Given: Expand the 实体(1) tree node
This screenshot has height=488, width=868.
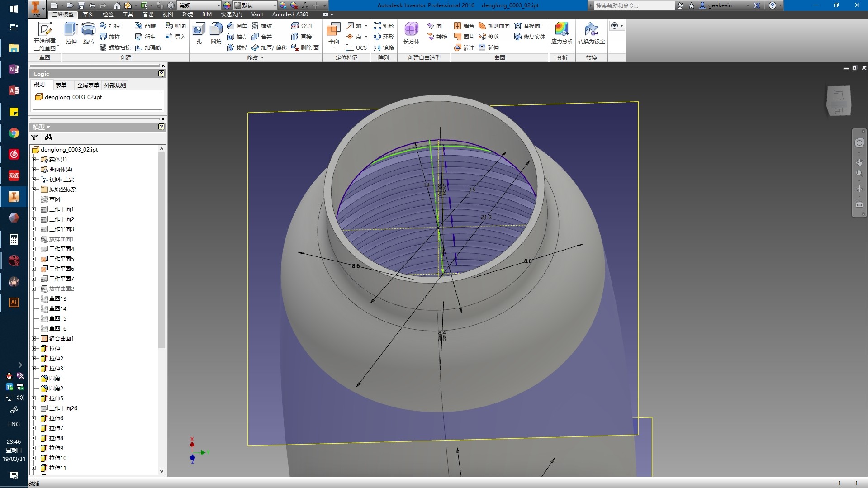Looking at the screenshot, I should 34,160.
